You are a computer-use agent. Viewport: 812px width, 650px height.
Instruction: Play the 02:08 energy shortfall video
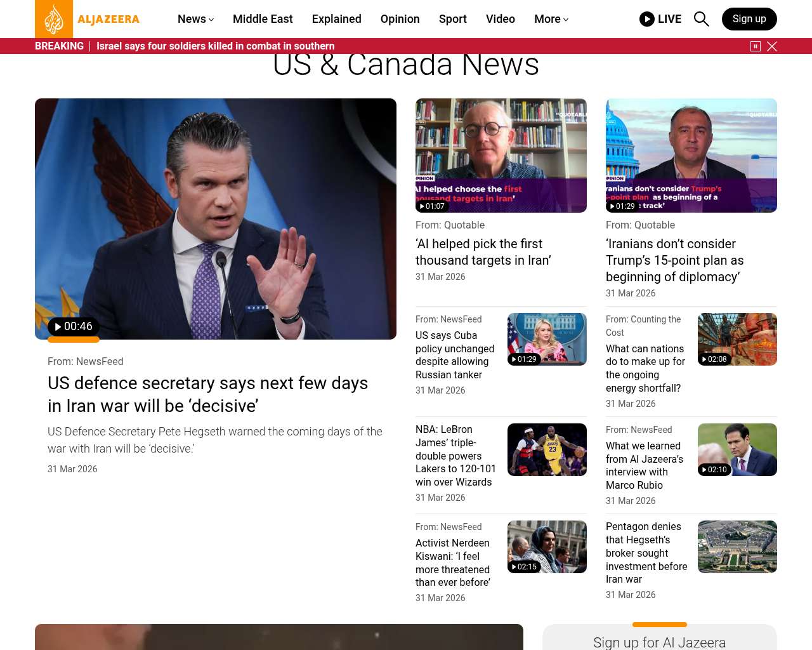(714, 359)
